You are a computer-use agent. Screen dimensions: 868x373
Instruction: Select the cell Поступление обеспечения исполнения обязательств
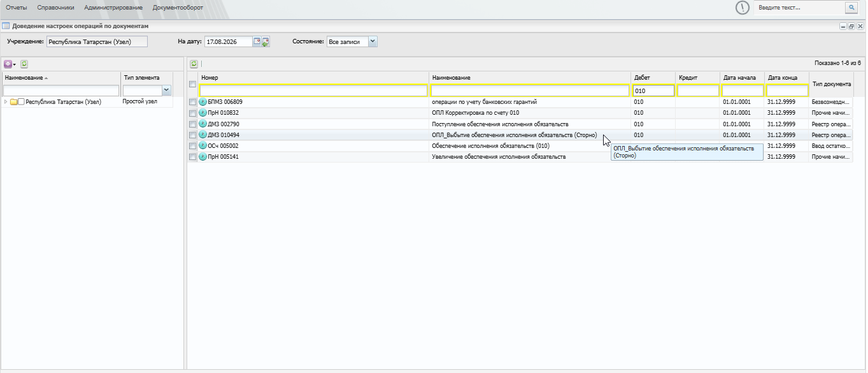[530, 124]
